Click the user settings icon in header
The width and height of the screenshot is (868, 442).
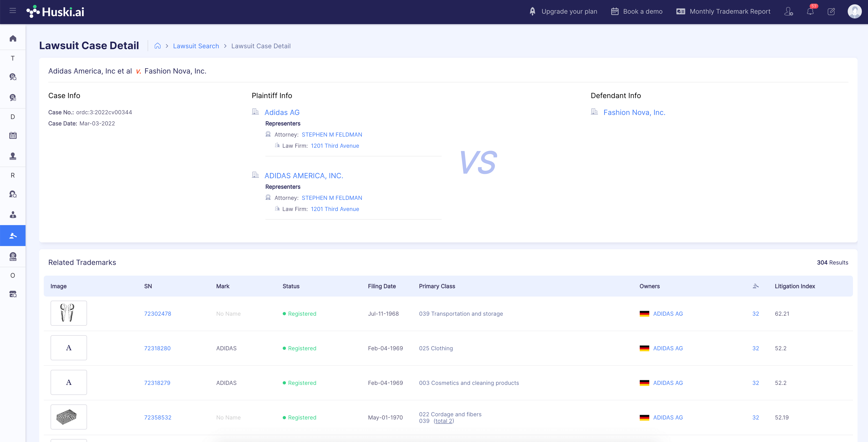(x=788, y=11)
